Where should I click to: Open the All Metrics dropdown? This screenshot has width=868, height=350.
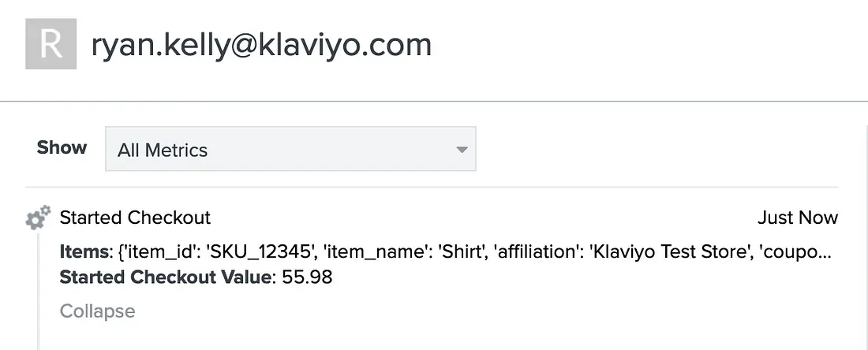pyautogui.click(x=290, y=149)
